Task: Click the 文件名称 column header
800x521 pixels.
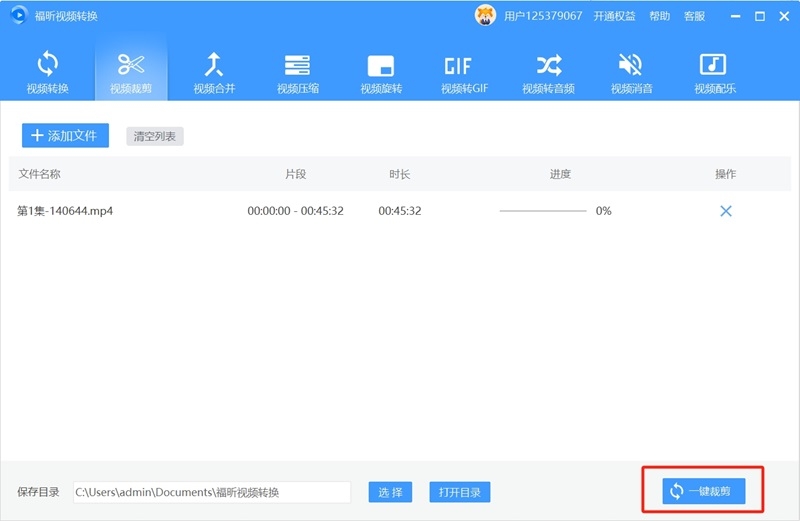Action: click(x=39, y=174)
